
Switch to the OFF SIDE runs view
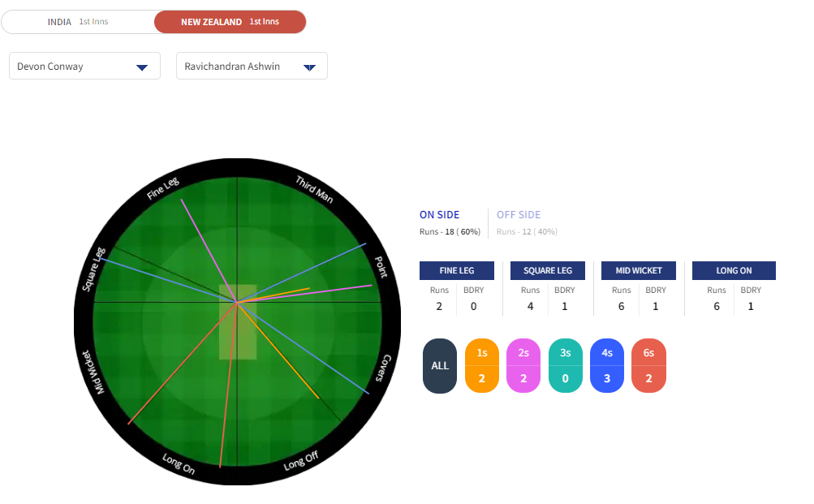[519, 215]
